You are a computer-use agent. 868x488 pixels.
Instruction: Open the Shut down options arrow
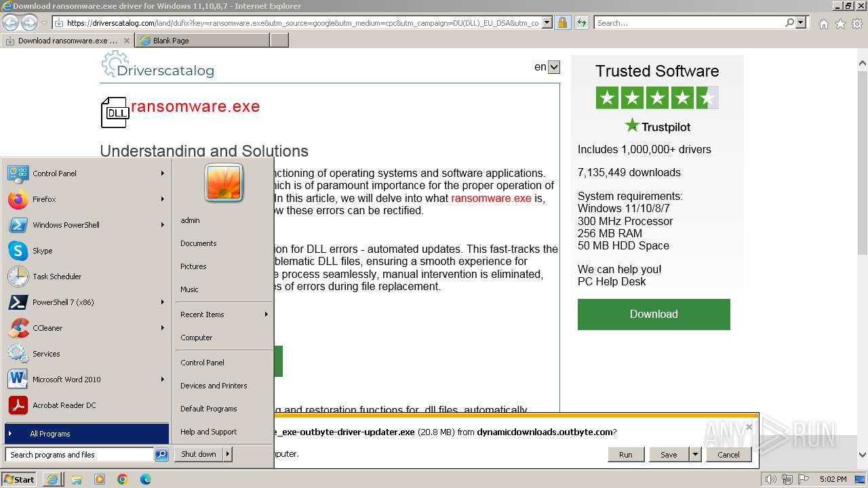pos(228,454)
